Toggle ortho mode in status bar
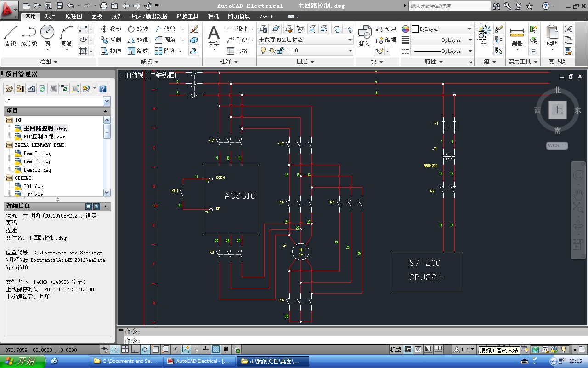 click(135, 350)
